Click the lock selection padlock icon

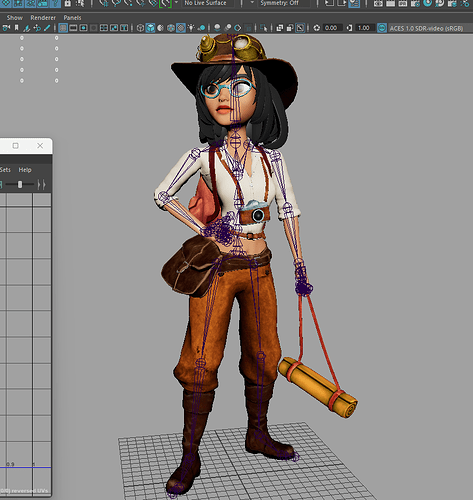[x=68, y=3]
